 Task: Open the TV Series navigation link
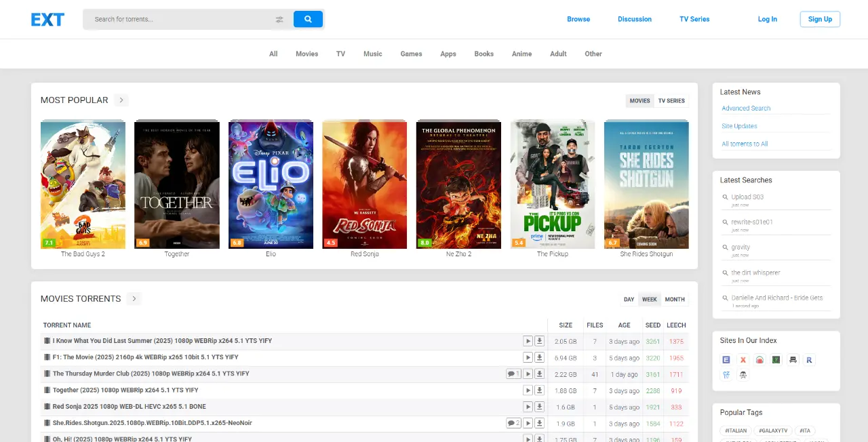pyautogui.click(x=694, y=19)
